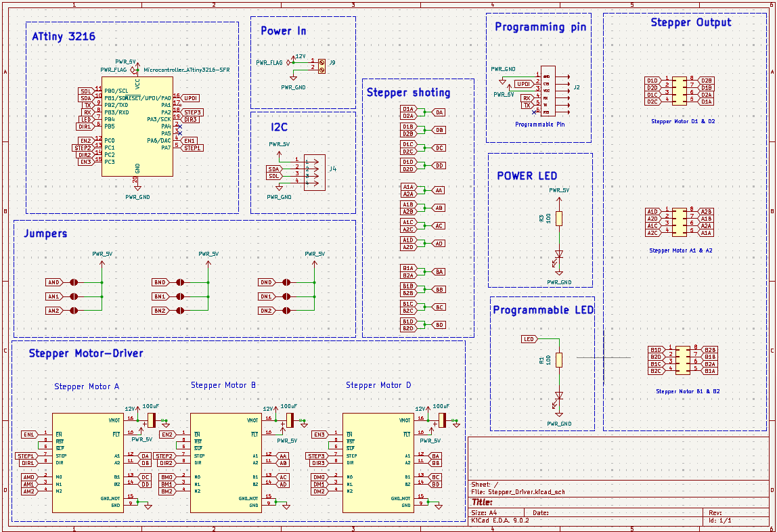Image resolution: width=777 pixels, height=532 pixels.
Task: Click the Size: A4 field
Action: (x=484, y=512)
